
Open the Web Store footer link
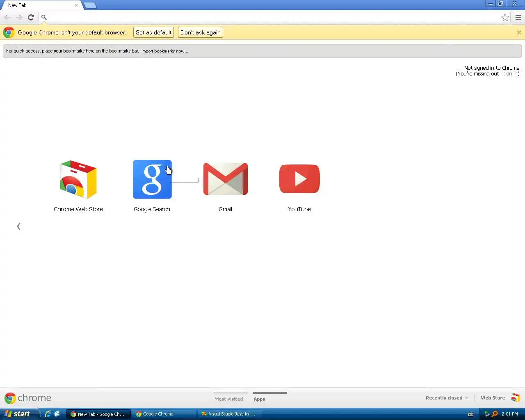coord(493,398)
